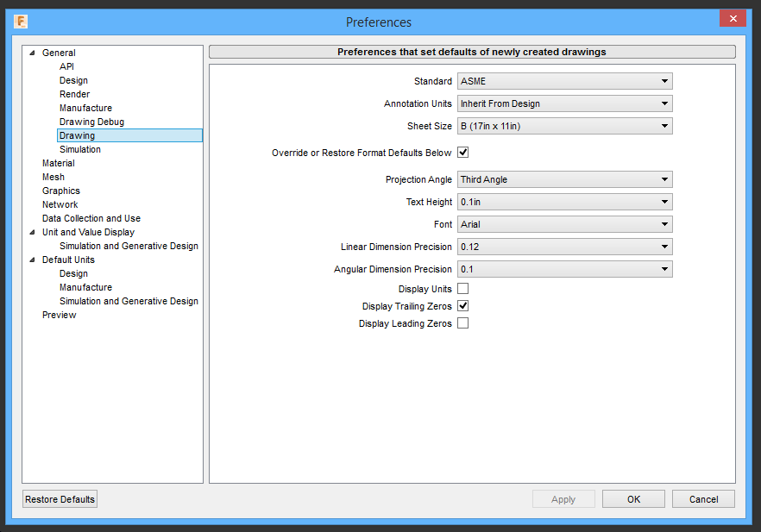This screenshot has width=761, height=532.
Task: Select the highlighted Drawing item
Action: click(129, 135)
